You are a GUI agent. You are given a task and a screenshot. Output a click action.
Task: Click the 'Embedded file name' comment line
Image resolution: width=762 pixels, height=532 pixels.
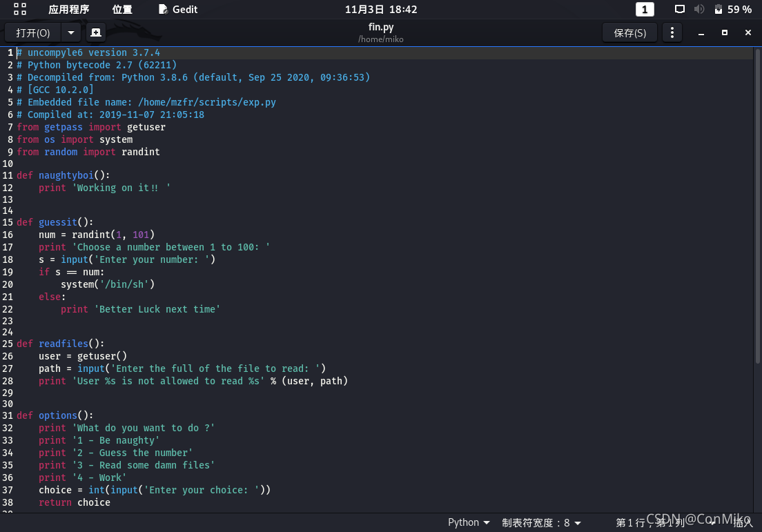coord(146,102)
